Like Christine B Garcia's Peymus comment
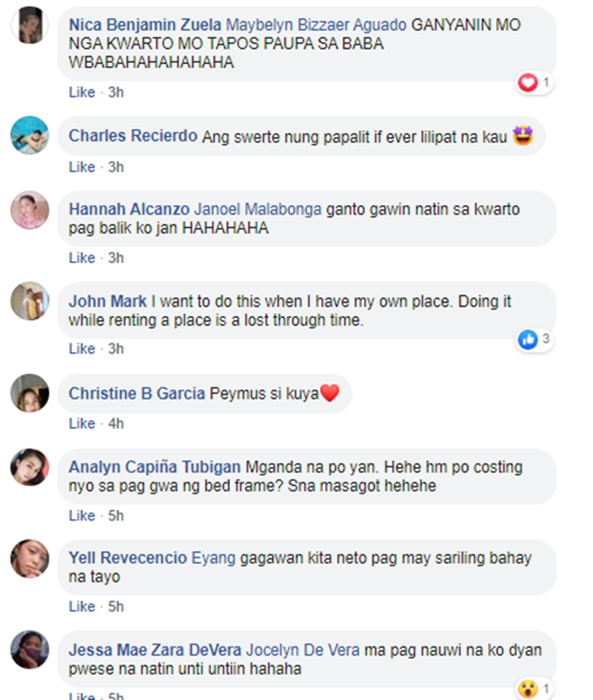The image size is (593, 700). 82,423
